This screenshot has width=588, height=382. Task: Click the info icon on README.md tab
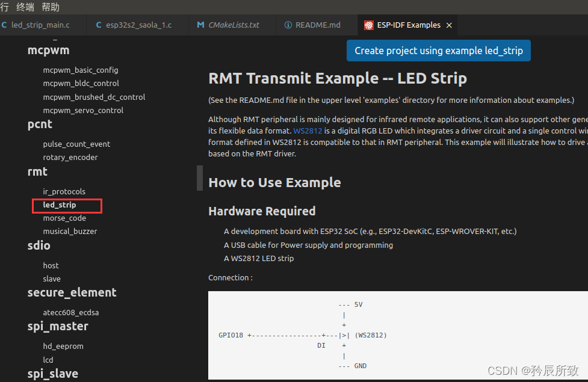[x=288, y=25]
